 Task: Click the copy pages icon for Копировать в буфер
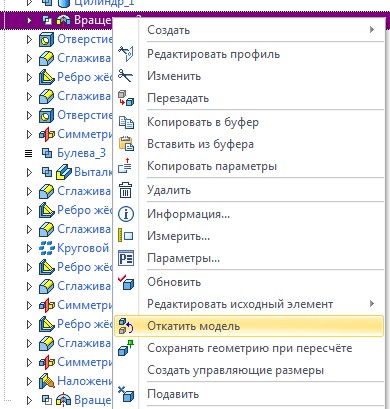[x=126, y=122]
